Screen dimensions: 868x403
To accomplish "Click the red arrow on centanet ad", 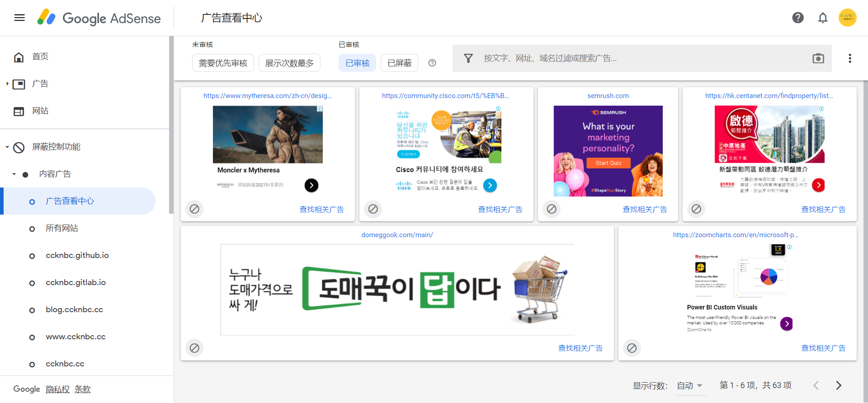I will 818,185.
